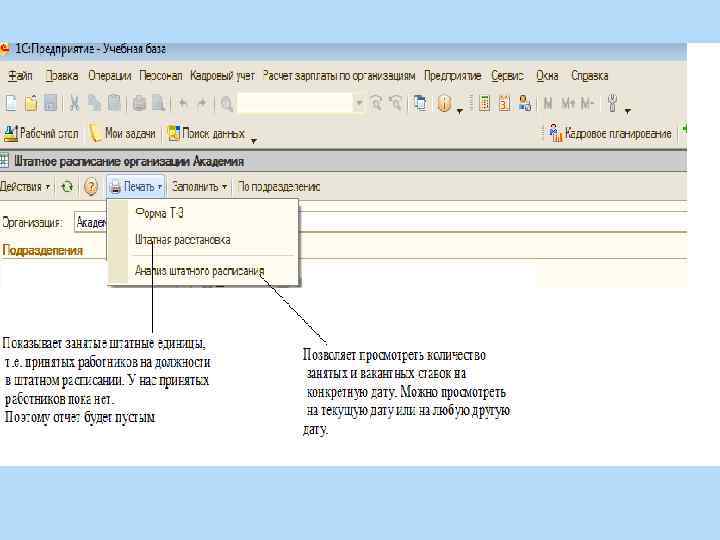
Task: Open the Правка menu
Action: (62, 76)
